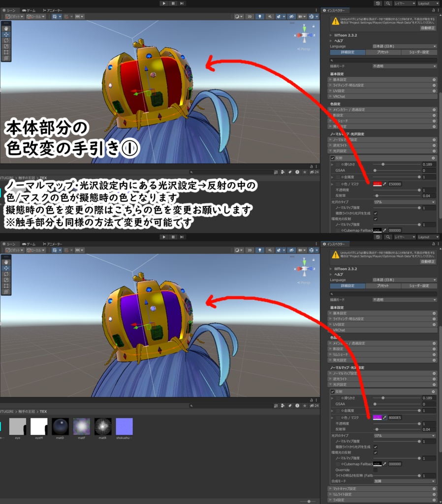Toggle 複数ライトから光沢を生成 checkbox in the red-crown Inspector
Screen dimensions: 442x504
(376, 213)
